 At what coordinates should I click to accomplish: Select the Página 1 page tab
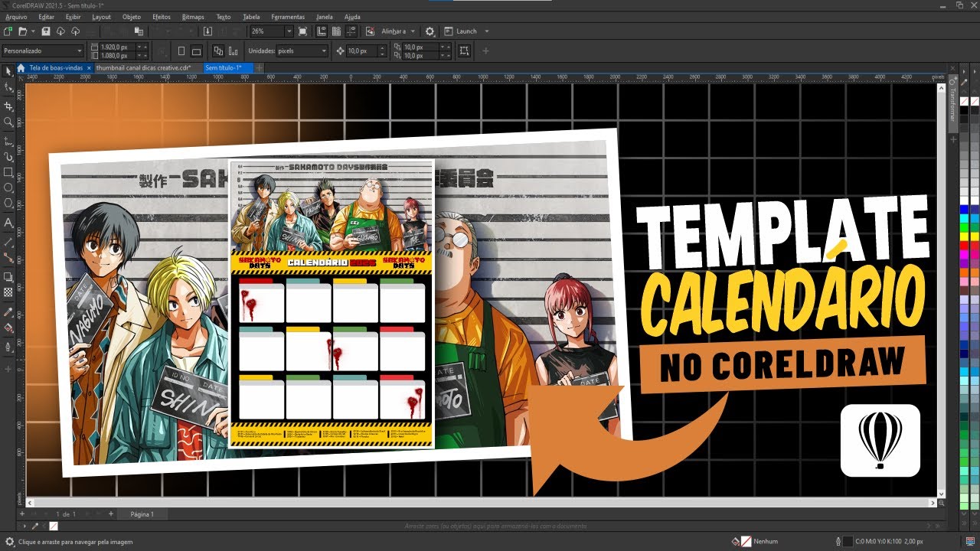[142, 514]
